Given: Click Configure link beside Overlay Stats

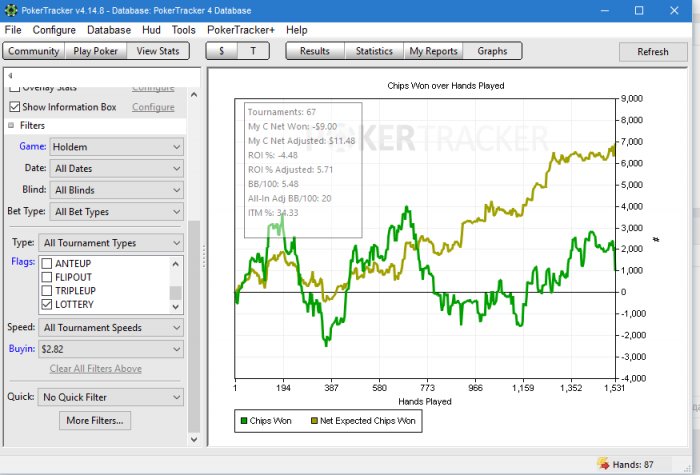Looking at the screenshot, I should (153, 89).
